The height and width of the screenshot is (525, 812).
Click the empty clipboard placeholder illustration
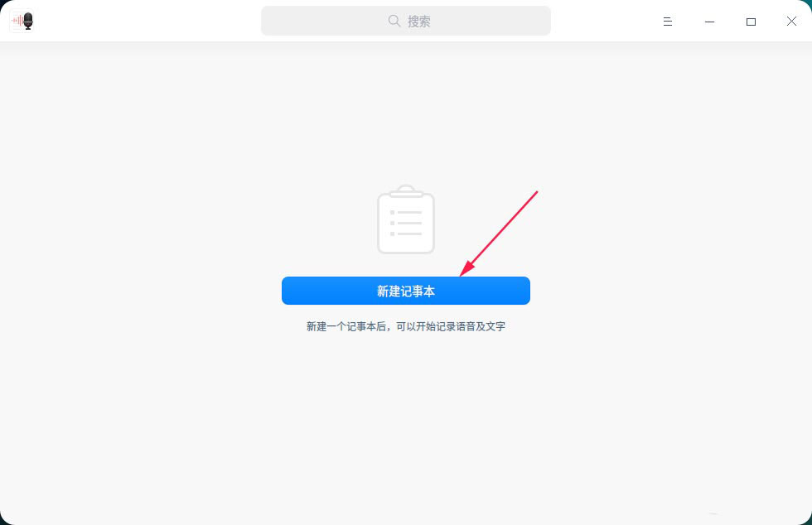click(x=405, y=219)
